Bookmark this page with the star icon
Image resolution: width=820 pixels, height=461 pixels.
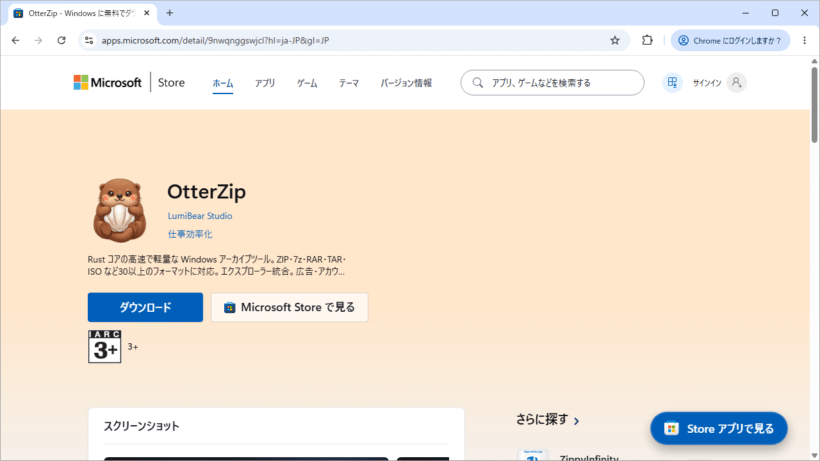click(x=615, y=40)
